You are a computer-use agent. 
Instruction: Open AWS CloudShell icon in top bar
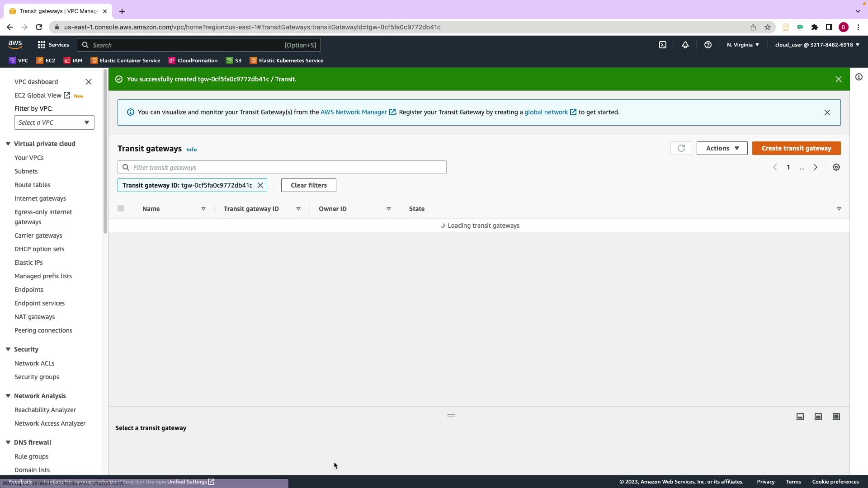pos(663,45)
